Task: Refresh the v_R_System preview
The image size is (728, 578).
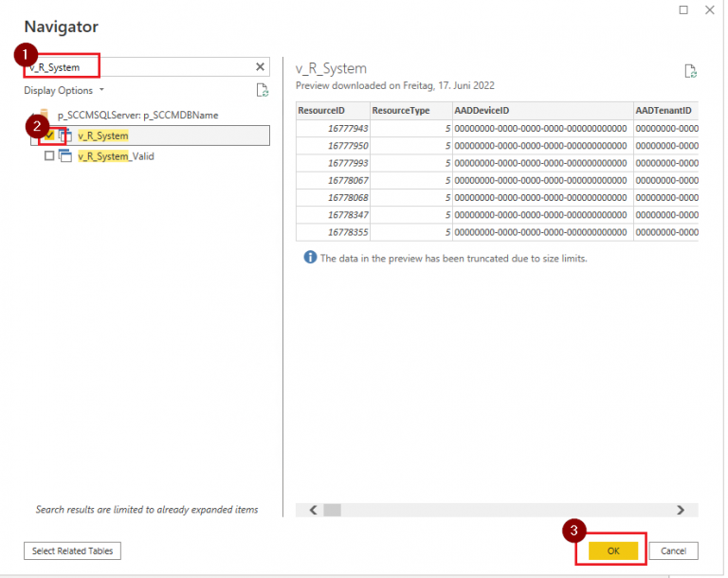Action: pos(690,71)
